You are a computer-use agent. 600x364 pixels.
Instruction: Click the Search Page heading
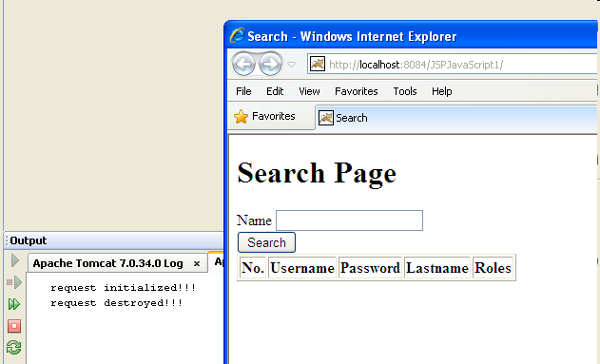click(x=317, y=174)
